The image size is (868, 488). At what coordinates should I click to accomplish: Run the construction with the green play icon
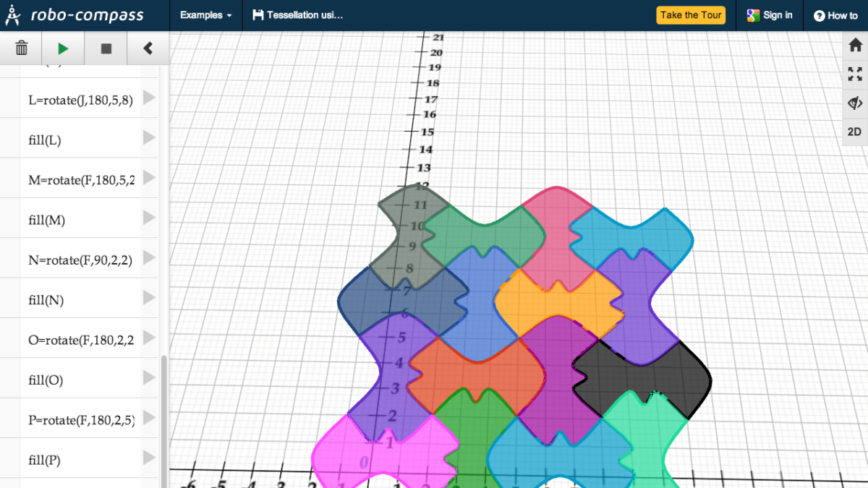coord(63,48)
